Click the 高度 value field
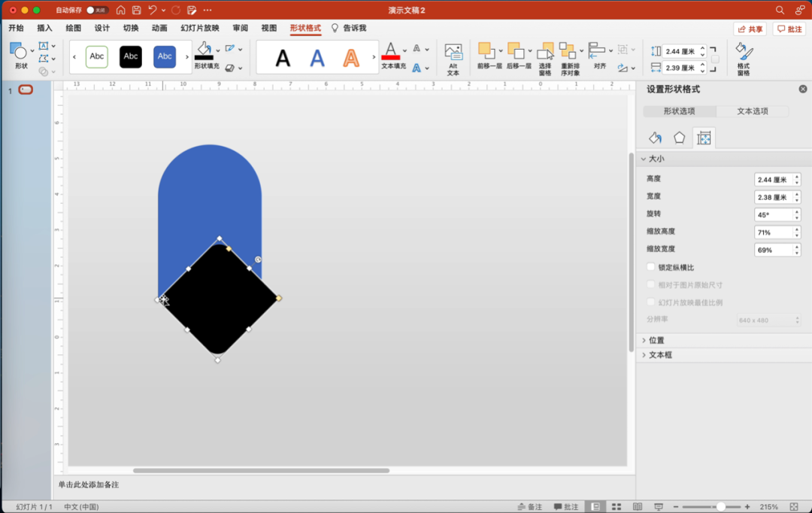 (x=773, y=180)
